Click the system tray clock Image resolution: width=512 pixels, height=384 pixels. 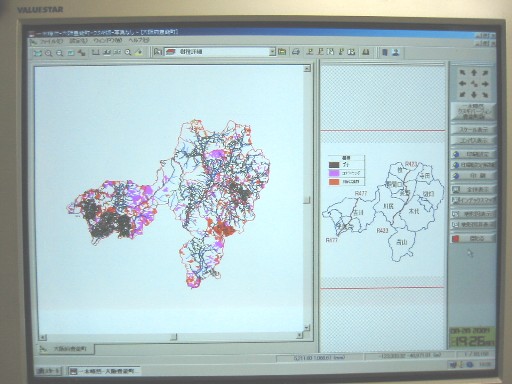pos(485,365)
